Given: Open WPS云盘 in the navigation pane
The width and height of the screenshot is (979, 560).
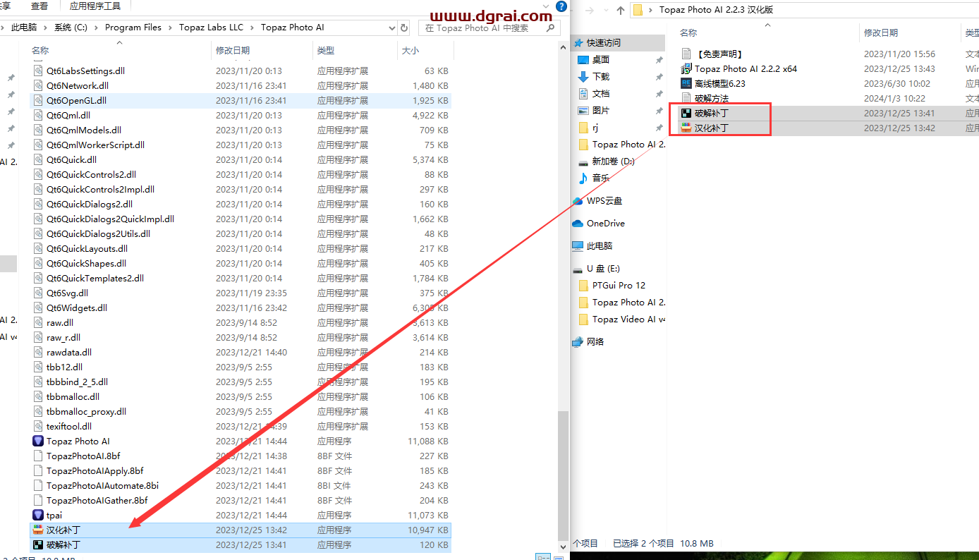Looking at the screenshot, I should (x=604, y=201).
